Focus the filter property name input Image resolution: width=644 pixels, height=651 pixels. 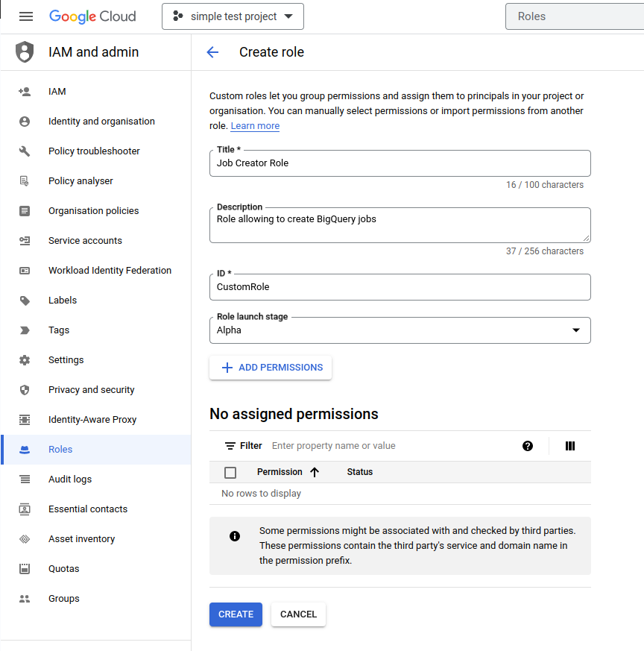(x=388, y=446)
